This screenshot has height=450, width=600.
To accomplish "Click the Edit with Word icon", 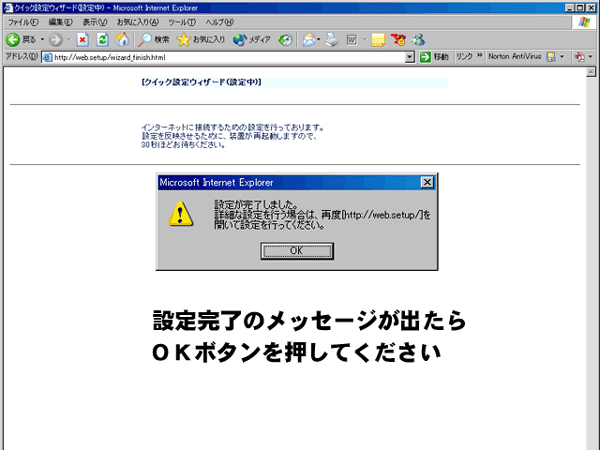I will [x=352, y=39].
